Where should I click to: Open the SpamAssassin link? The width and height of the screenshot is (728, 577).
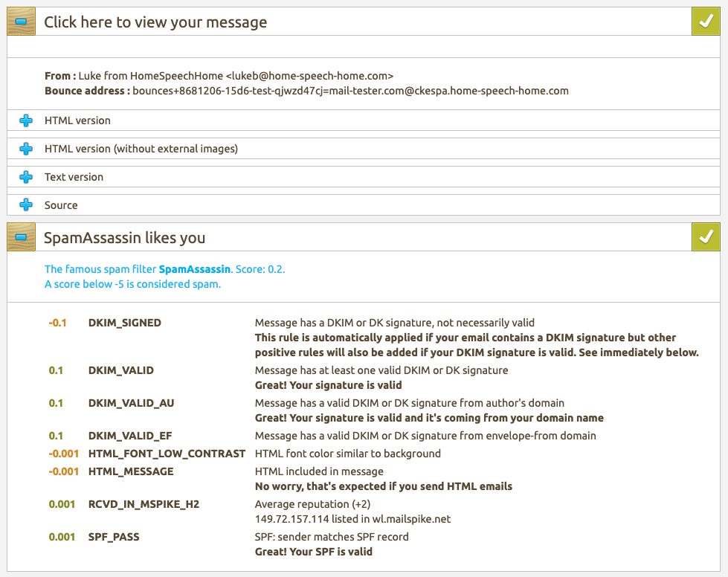coord(195,269)
